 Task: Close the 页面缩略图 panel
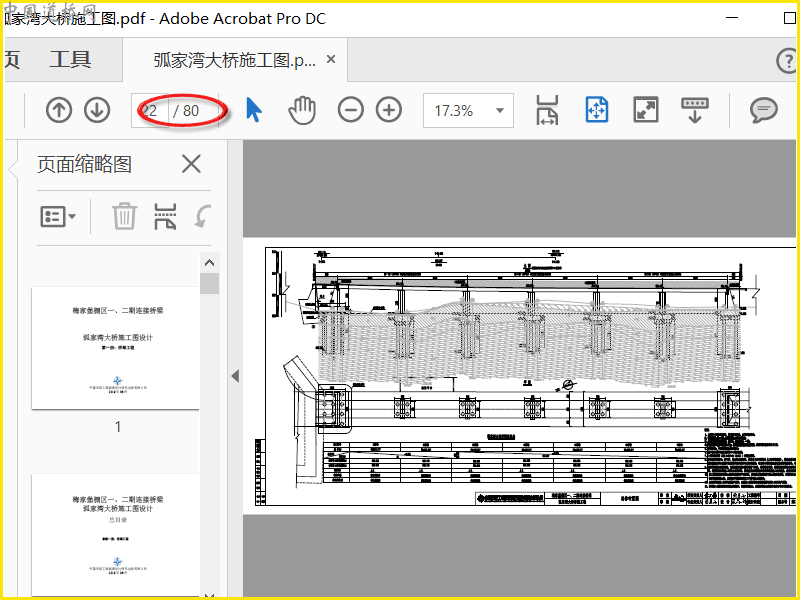pyautogui.click(x=191, y=164)
